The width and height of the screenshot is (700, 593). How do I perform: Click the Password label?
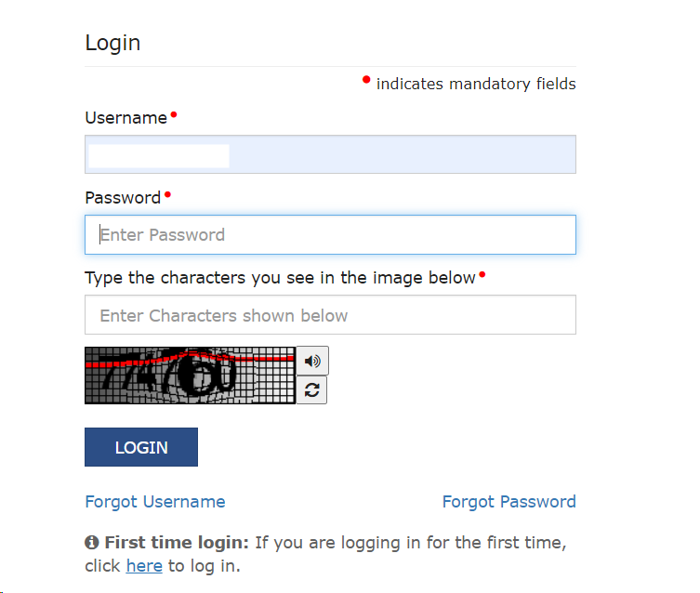(x=123, y=198)
